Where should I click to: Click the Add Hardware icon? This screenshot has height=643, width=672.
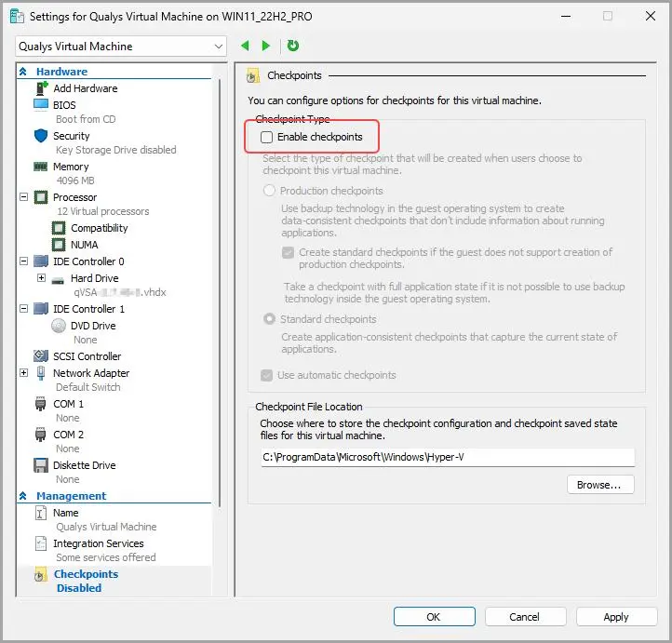point(42,88)
